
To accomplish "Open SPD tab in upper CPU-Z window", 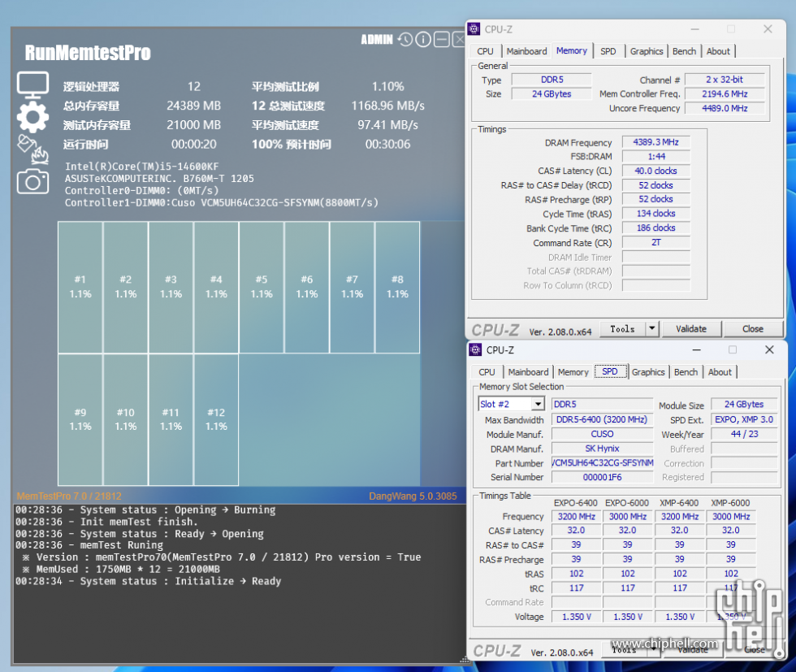I will 608,51.
